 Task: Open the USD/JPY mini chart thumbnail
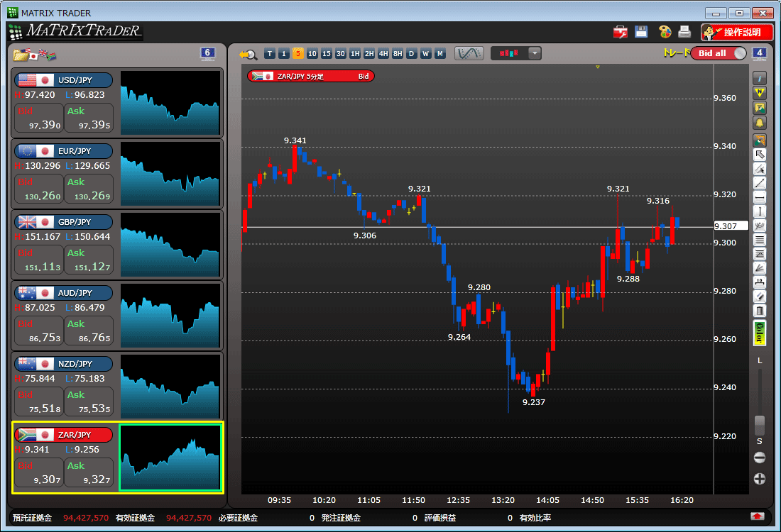(x=170, y=103)
